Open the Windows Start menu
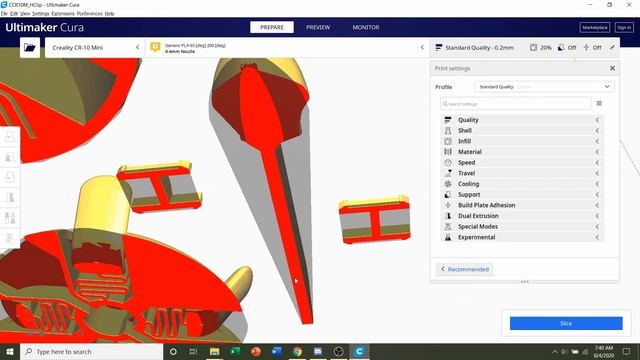 point(10,351)
